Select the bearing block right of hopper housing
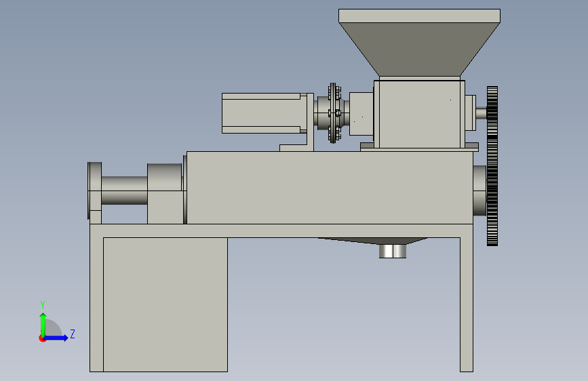 click(x=470, y=113)
